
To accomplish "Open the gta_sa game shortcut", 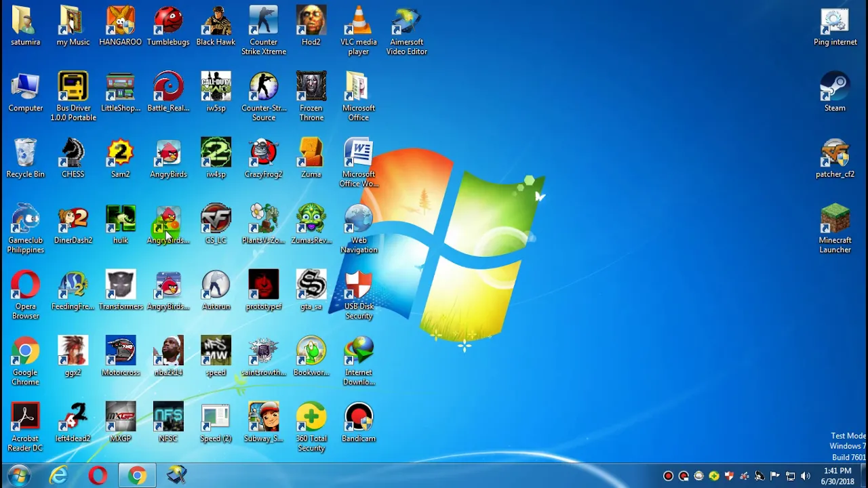I will click(x=311, y=290).
